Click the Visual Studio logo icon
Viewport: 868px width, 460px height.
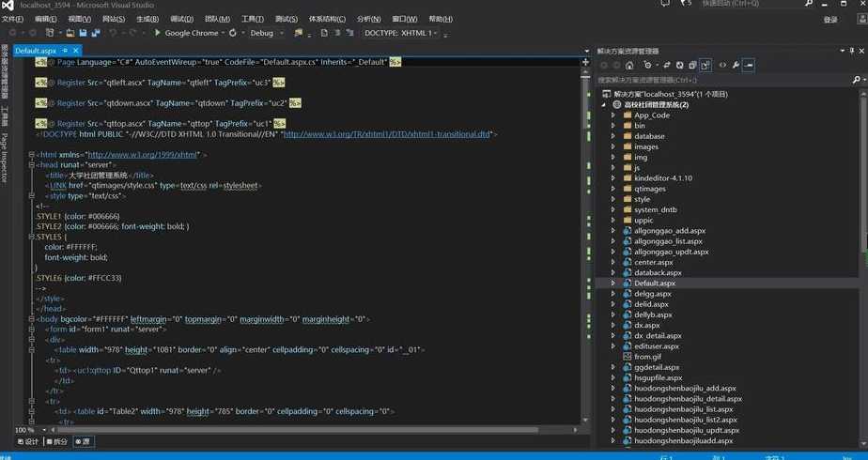click(x=8, y=5)
